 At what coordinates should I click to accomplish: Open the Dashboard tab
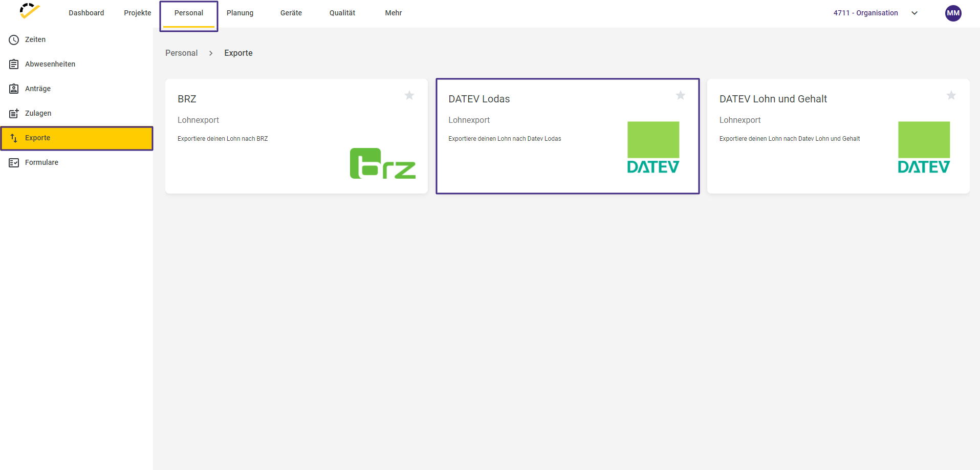tap(86, 13)
